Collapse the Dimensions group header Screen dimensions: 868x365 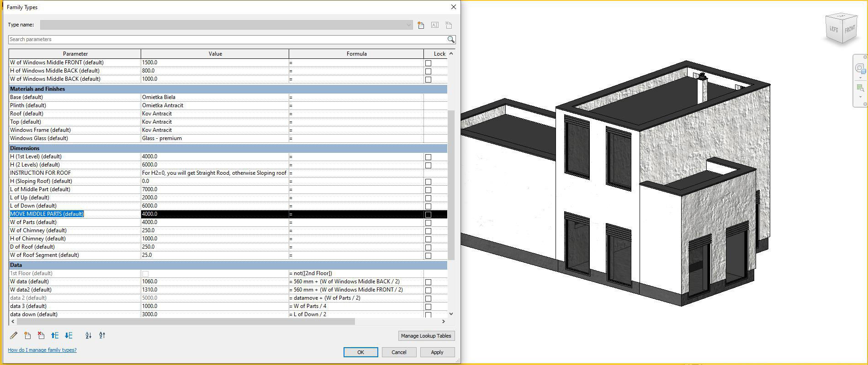coord(228,148)
